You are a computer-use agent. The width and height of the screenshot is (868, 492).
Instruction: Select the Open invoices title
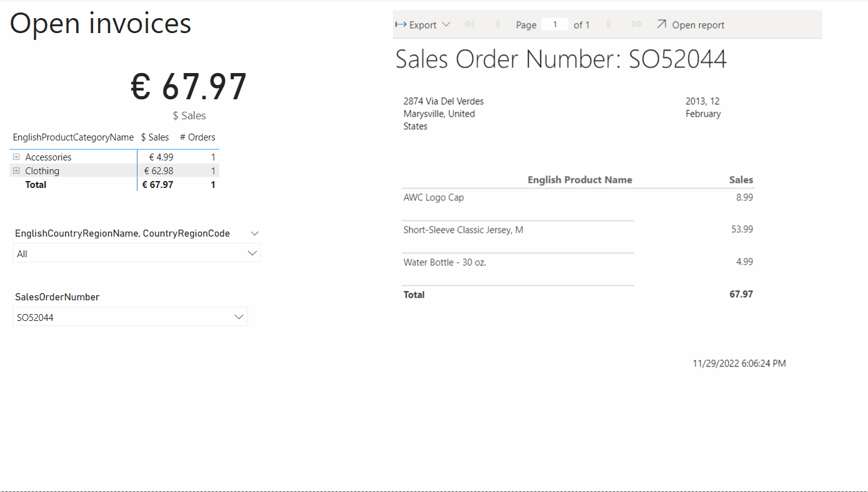point(101,24)
